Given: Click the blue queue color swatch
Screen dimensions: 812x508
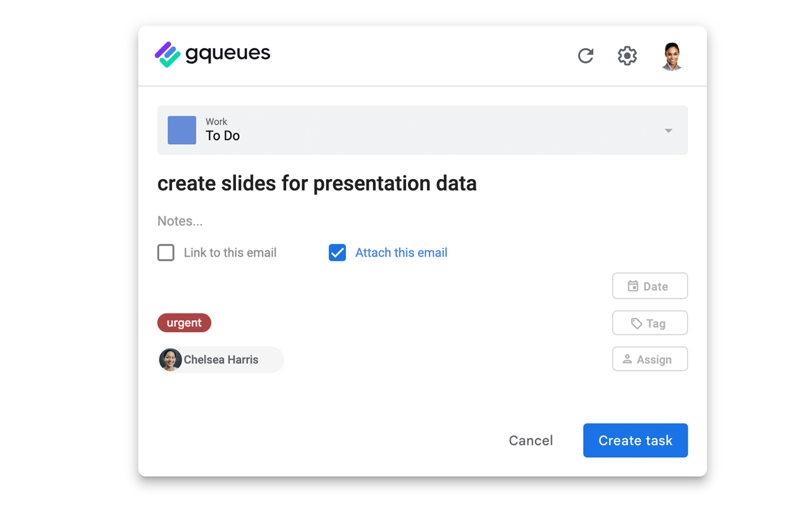Looking at the screenshot, I should click(181, 130).
